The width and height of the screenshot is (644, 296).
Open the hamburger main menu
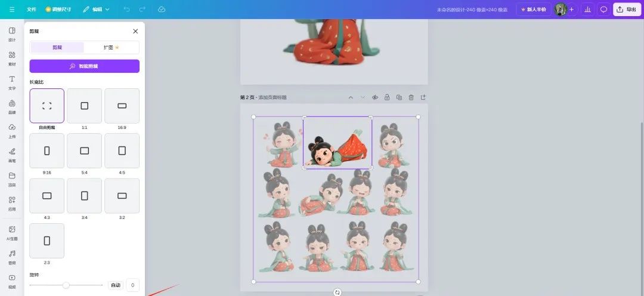coord(12,9)
